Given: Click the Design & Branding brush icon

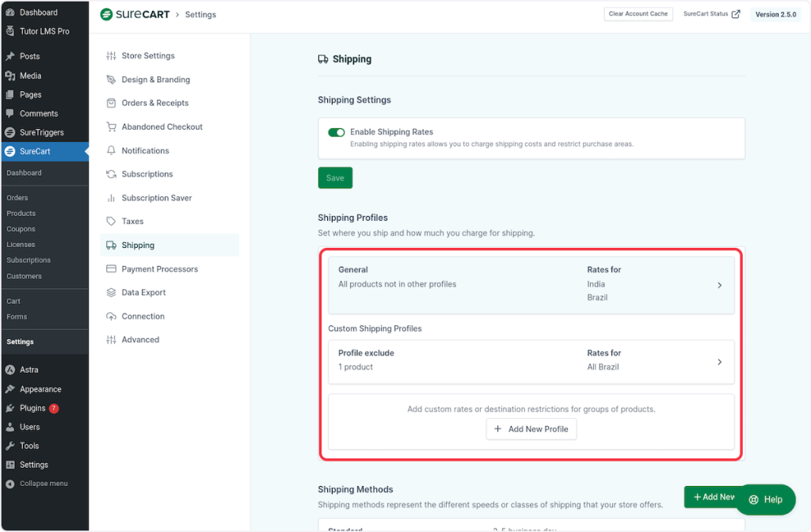Looking at the screenshot, I should pos(111,80).
